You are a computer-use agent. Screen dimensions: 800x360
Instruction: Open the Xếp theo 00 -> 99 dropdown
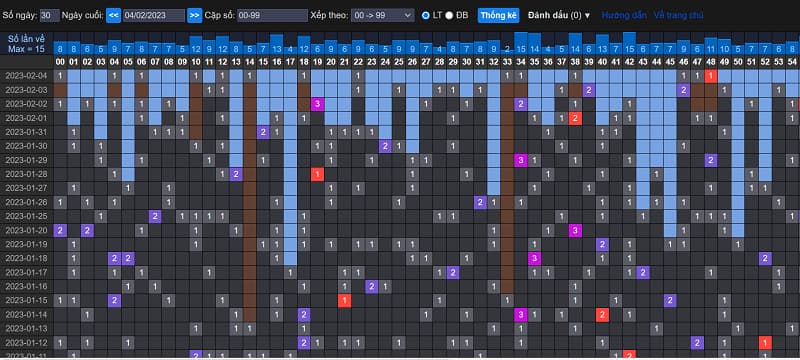point(383,15)
